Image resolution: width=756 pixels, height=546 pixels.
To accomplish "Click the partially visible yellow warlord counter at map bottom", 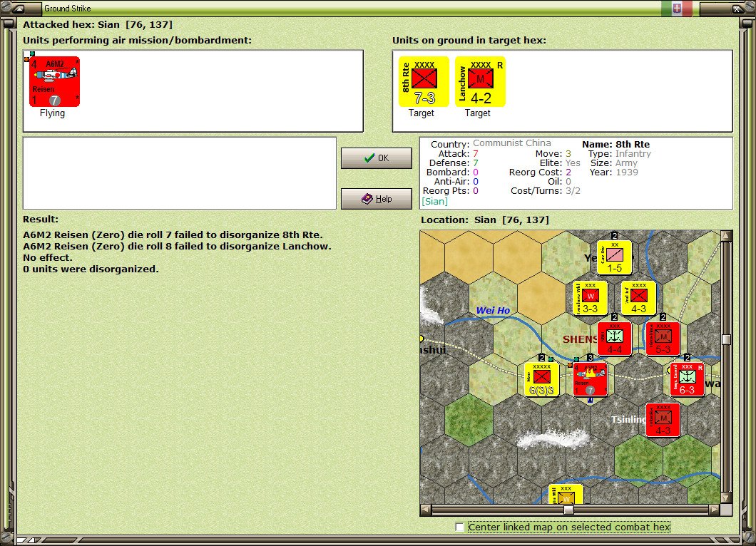I will pyautogui.click(x=566, y=494).
